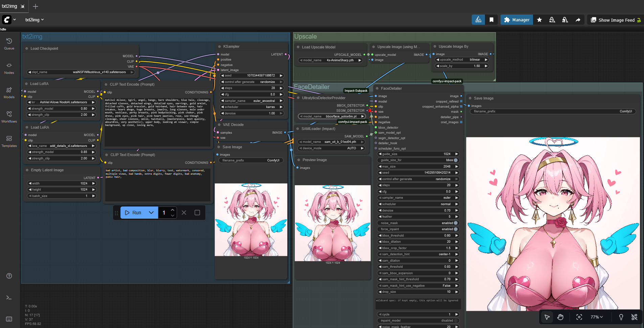Screen dimensions: 644x328
Task: Click Show Image Feed button
Action: [x=616, y=20]
